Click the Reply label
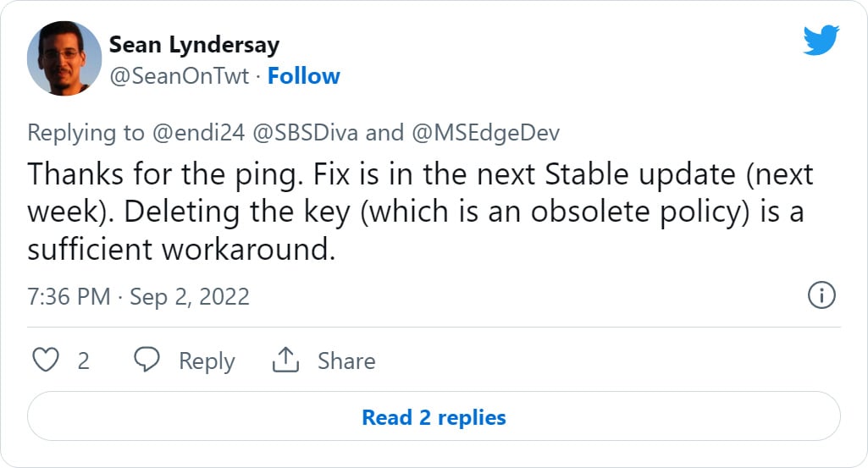This screenshot has height=468, width=868. 207,361
